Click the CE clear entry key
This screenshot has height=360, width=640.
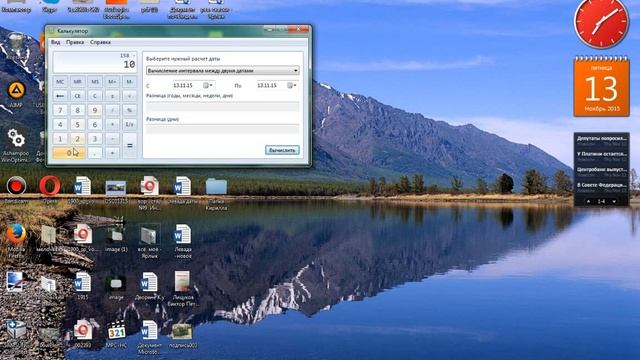pos(77,96)
